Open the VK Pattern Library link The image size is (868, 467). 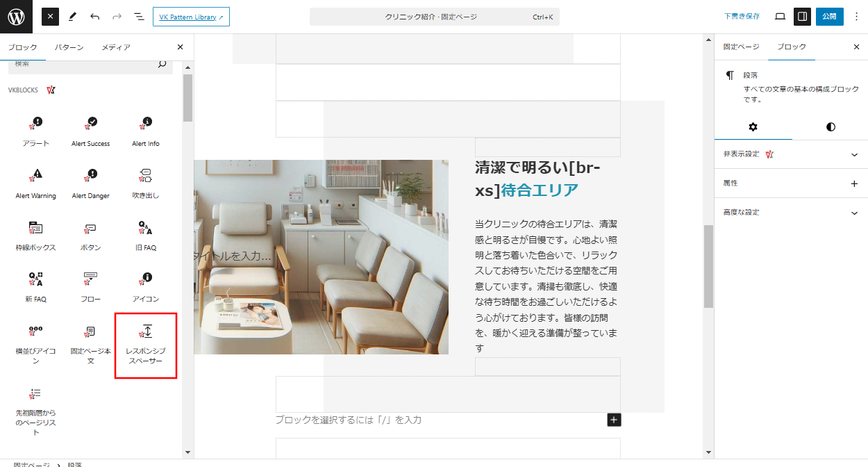tap(191, 17)
